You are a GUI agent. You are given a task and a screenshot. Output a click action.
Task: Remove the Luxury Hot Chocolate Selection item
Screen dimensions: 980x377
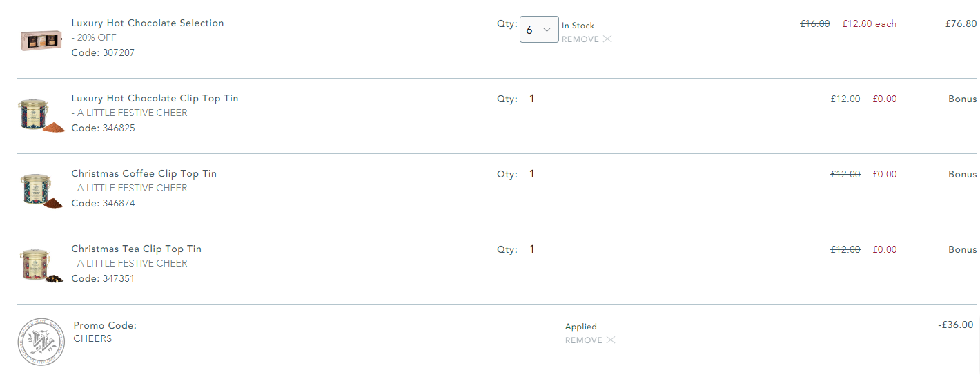[x=587, y=39]
